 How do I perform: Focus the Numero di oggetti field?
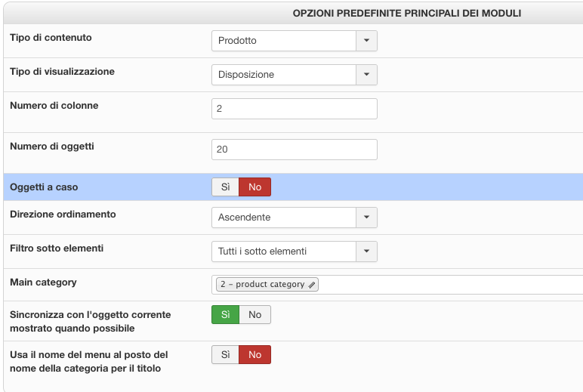click(x=294, y=150)
